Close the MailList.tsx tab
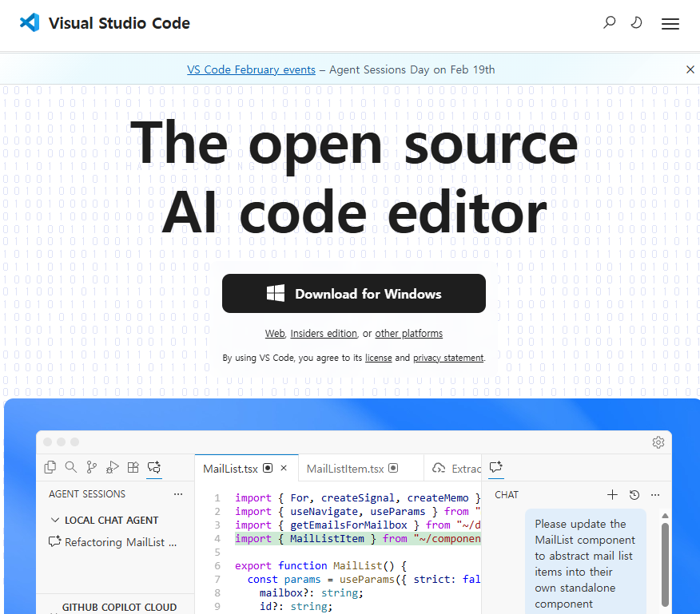The image size is (700, 614). click(284, 468)
